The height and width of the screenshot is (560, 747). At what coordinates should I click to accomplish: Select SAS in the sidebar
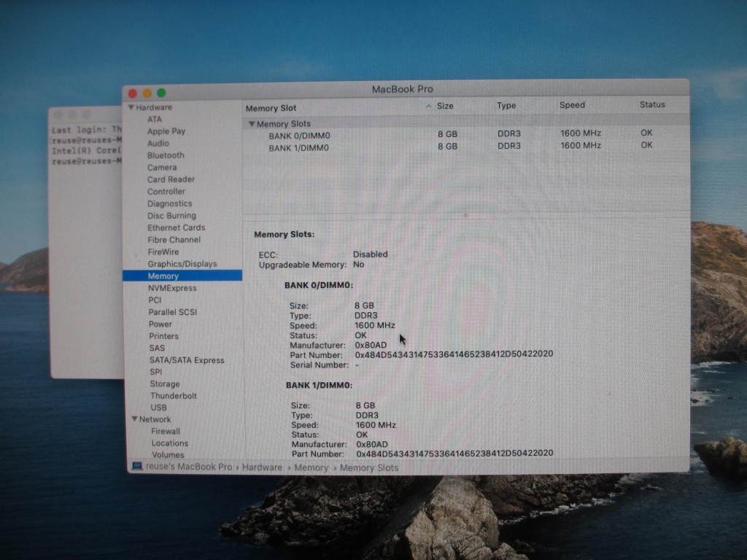tap(157, 348)
